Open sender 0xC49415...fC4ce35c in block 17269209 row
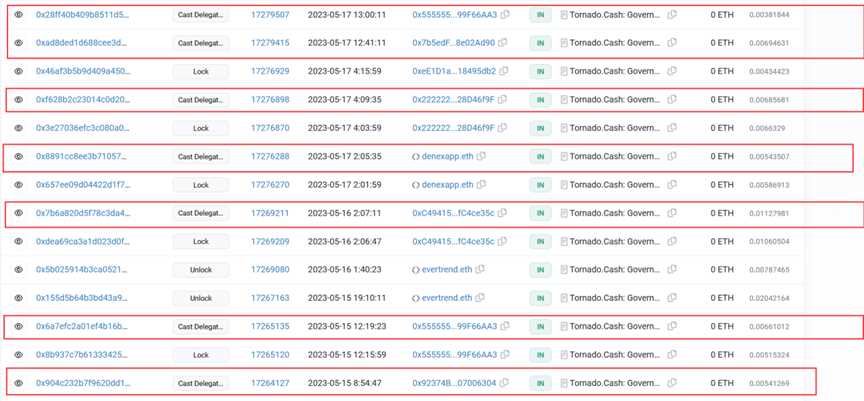The image size is (864, 401). coord(453,241)
